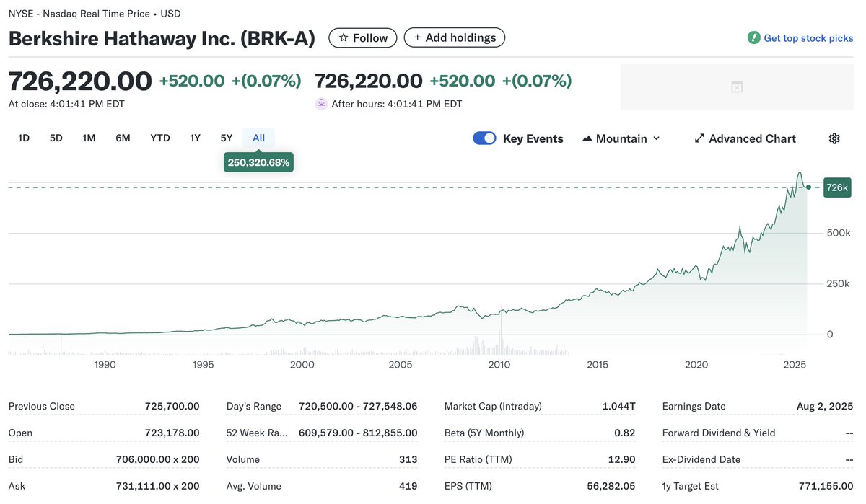Click the Market Cap (intraday) label
Image resolution: width=866 pixels, height=504 pixels.
(x=493, y=406)
